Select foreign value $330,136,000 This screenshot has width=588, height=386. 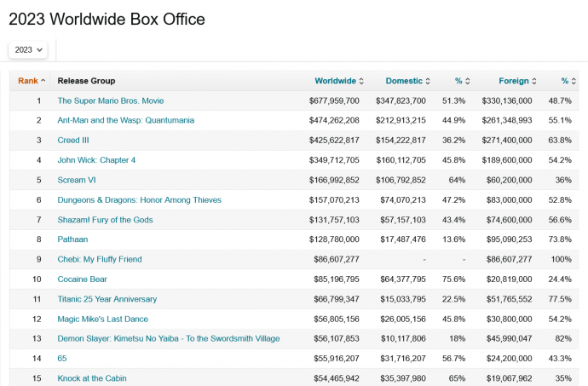507,101
